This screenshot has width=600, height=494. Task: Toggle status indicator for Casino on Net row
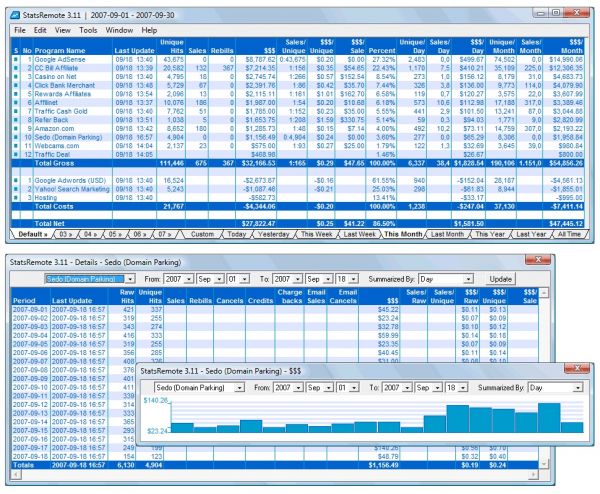coord(16,77)
